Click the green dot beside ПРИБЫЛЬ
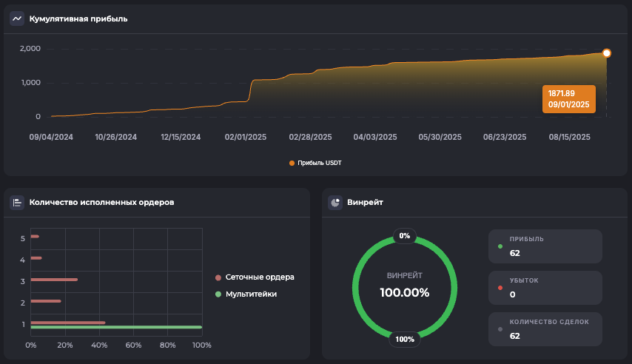The image size is (632, 364). coord(500,246)
